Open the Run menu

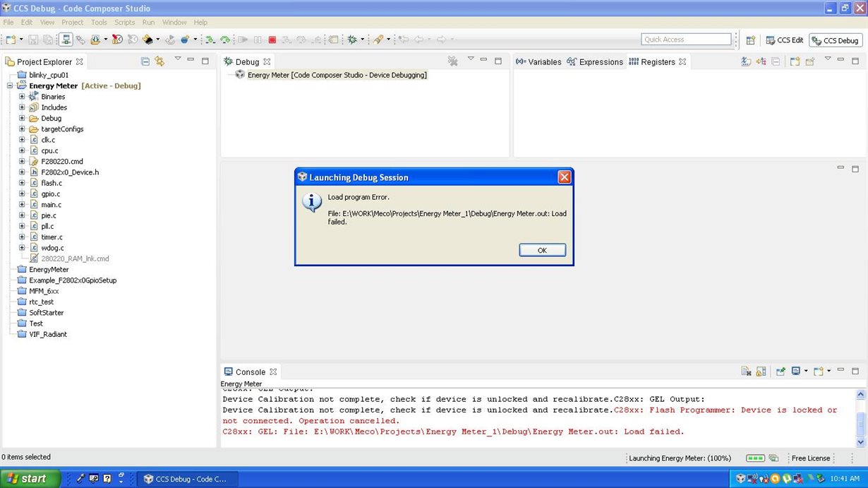click(148, 23)
